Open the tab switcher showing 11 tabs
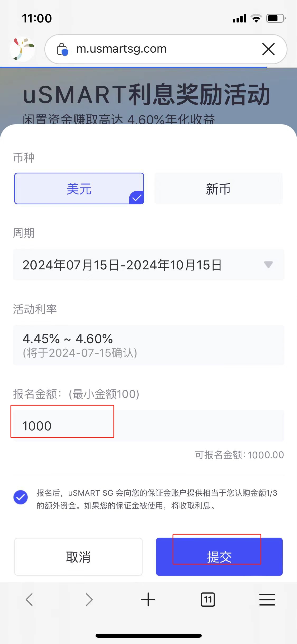This screenshot has width=297, height=644. pos(208,600)
